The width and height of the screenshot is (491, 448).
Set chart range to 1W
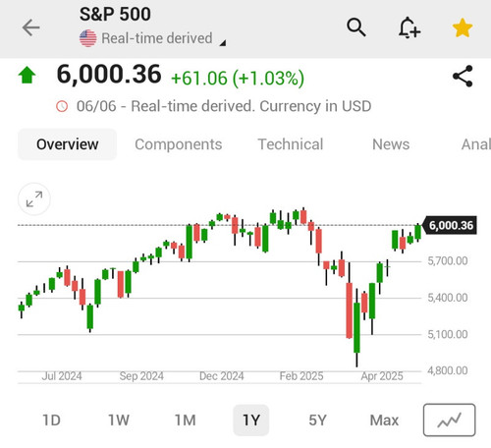click(x=119, y=420)
